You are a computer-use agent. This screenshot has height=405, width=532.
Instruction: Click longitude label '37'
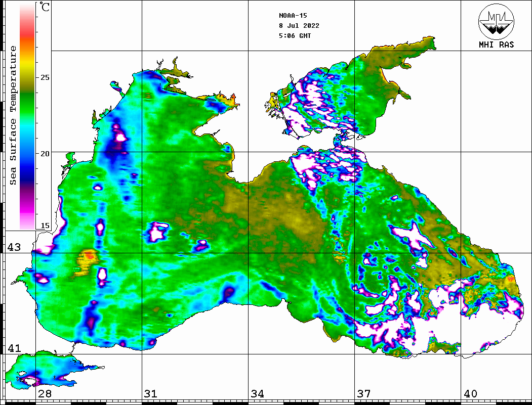pyautogui.click(x=364, y=394)
